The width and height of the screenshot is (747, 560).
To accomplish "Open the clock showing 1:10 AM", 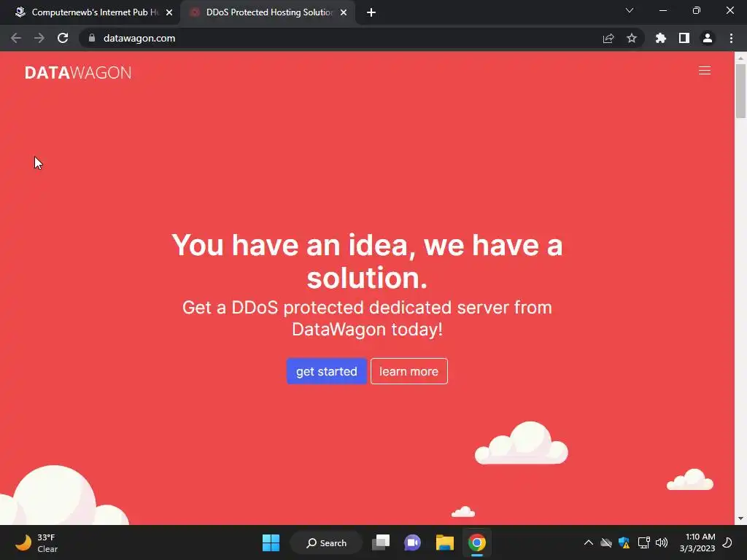I will tap(697, 542).
